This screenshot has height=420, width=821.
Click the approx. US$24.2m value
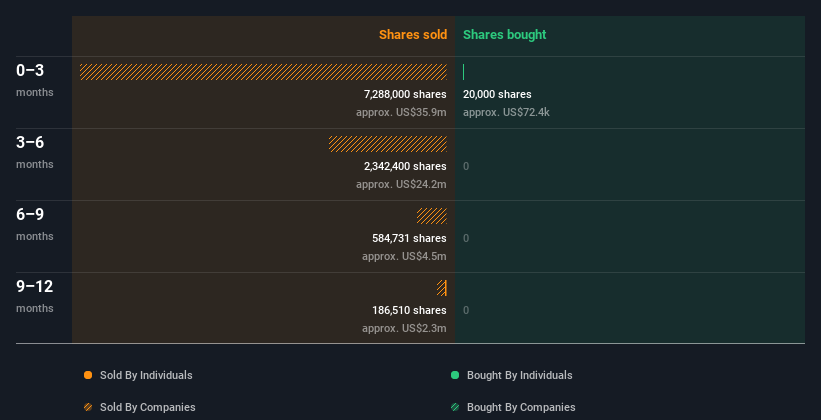(401, 184)
